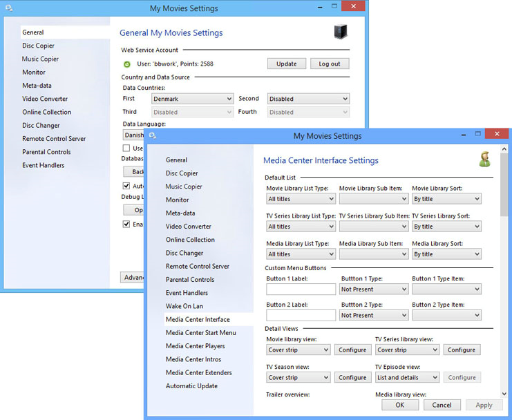Click the scrollbar up arrow in front window
Screen dimensions: 512x420
[x=504, y=149]
